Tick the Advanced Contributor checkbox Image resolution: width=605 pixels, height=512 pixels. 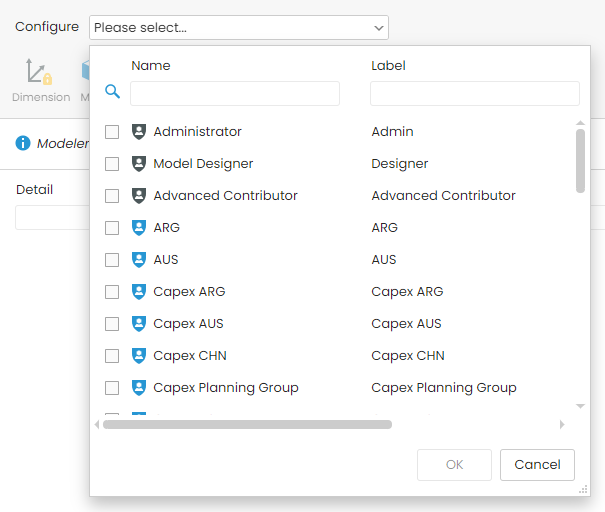point(112,196)
